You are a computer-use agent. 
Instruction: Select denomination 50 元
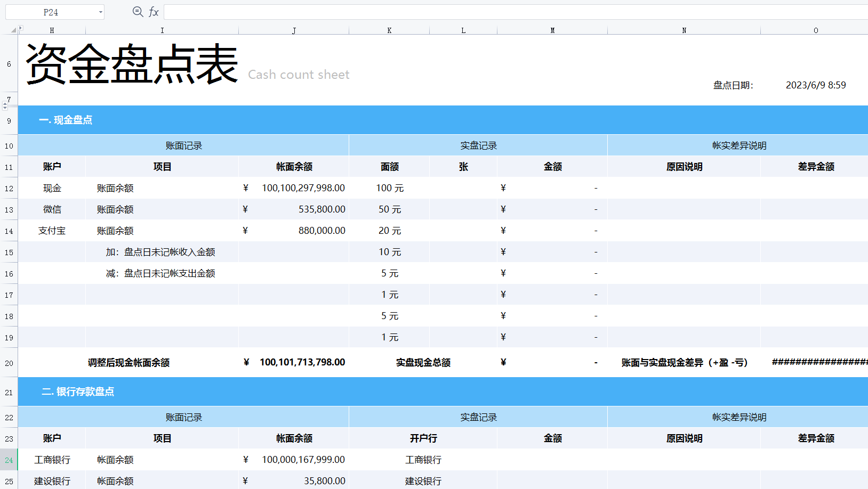click(x=390, y=209)
